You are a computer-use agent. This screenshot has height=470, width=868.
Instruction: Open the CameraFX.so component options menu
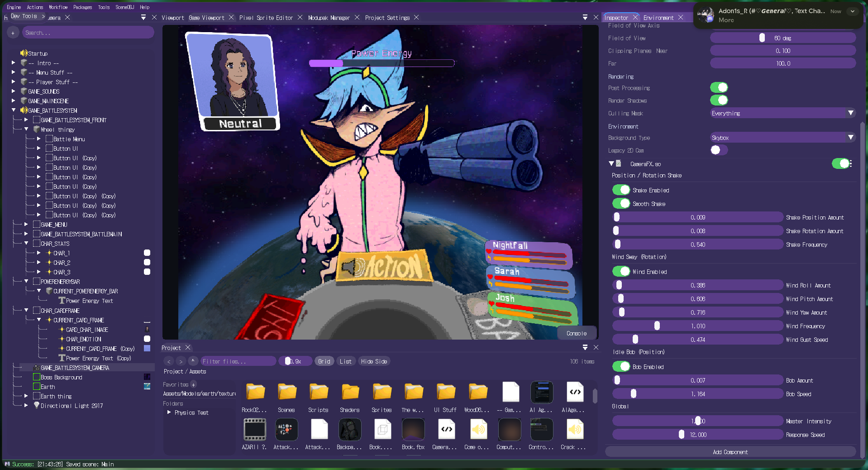(x=851, y=164)
